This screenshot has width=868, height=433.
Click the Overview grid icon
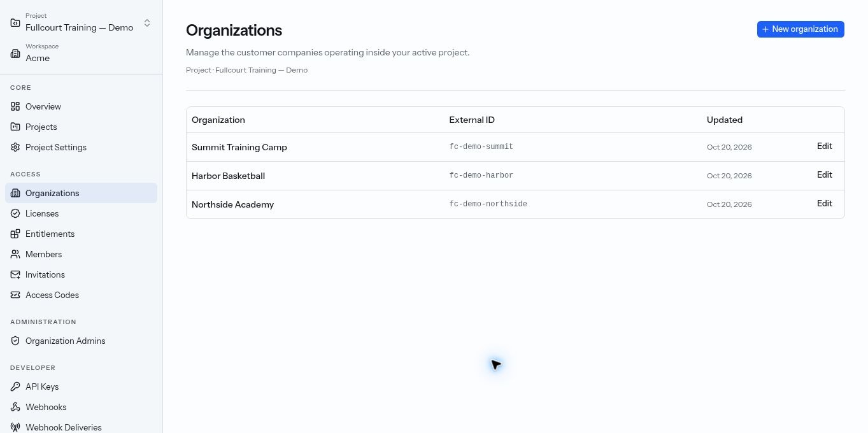[x=15, y=106]
